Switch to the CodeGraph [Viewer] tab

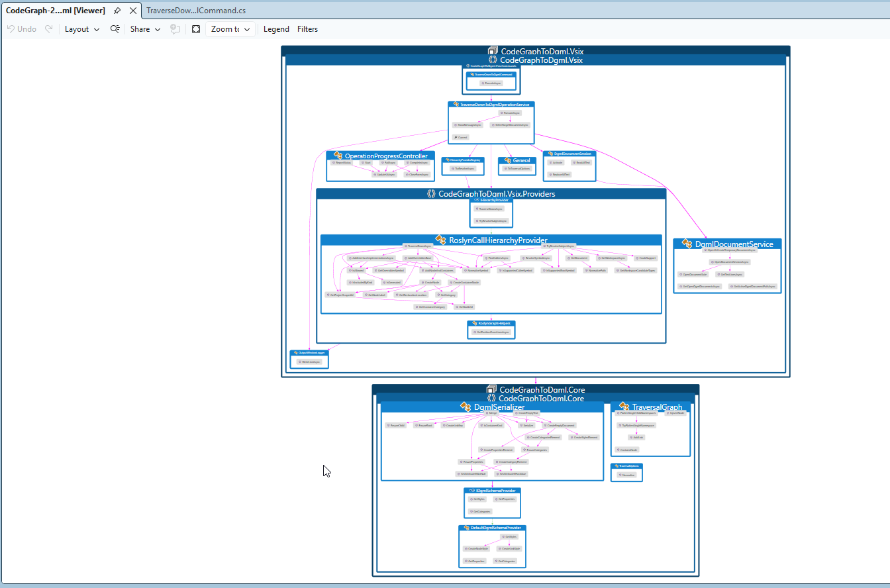(55, 11)
